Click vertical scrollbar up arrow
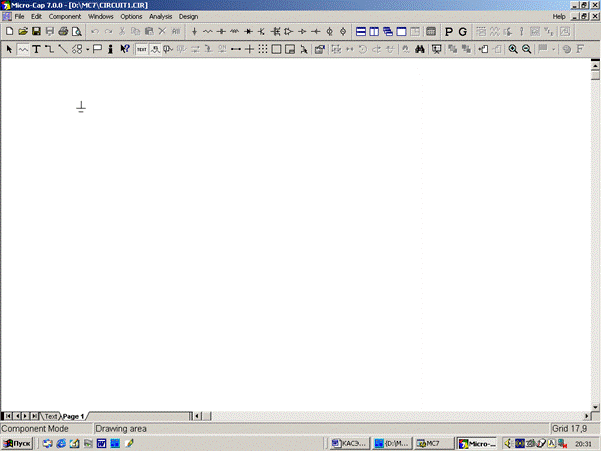This screenshot has width=601, height=451. click(595, 66)
